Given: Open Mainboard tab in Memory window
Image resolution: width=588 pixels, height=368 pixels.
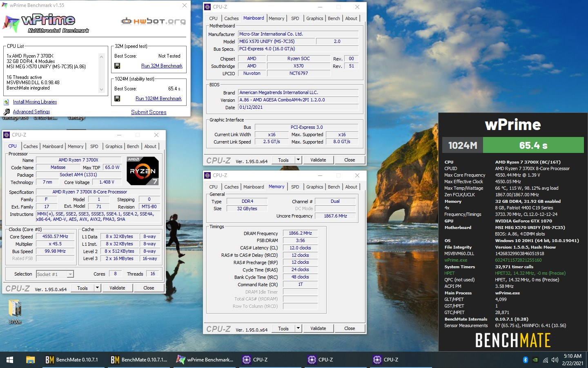Looking at the screenshot, I should coord(254,187).
